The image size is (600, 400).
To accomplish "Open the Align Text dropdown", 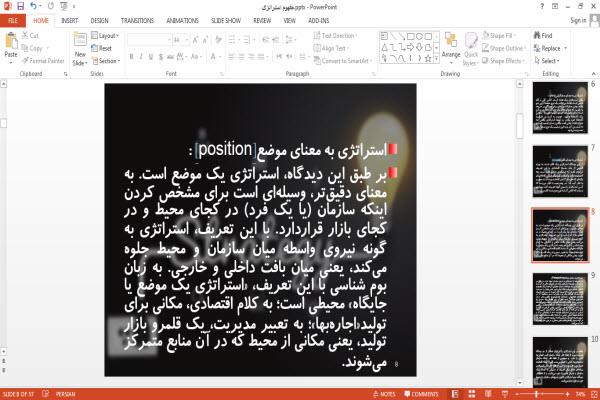I will pos(331,48).
